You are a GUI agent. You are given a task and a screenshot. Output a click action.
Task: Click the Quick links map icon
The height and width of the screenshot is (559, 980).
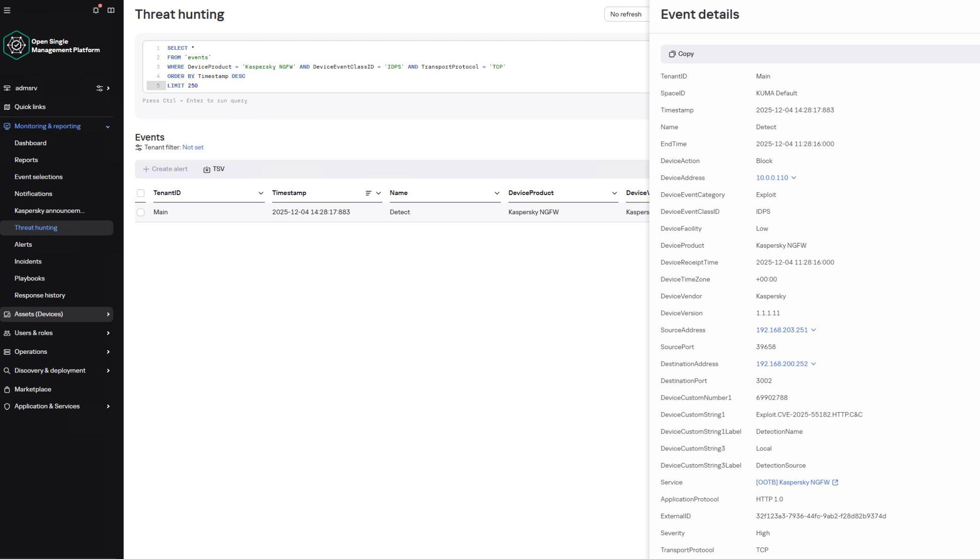click(7, 107)
